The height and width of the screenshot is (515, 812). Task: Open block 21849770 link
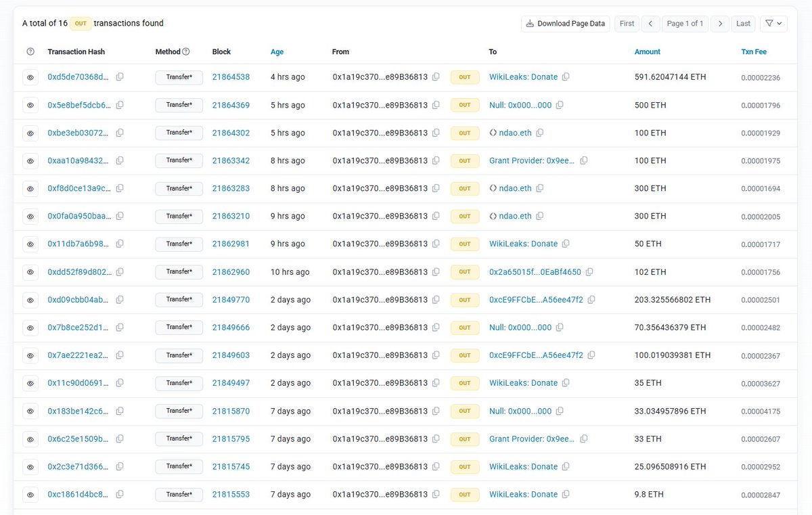click(231, 300)
